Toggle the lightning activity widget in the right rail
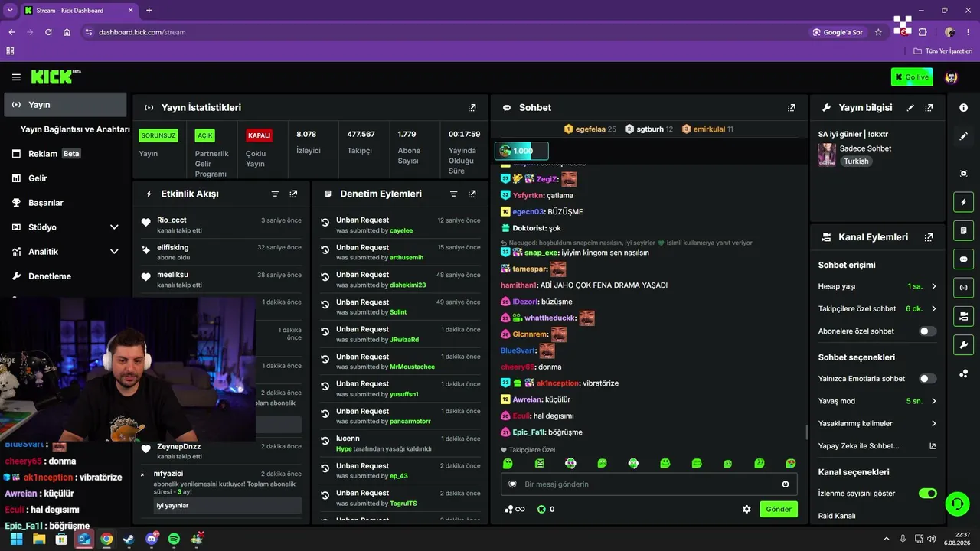The height and width of the screenshot is (551, 980). click(x=963, y=202)
